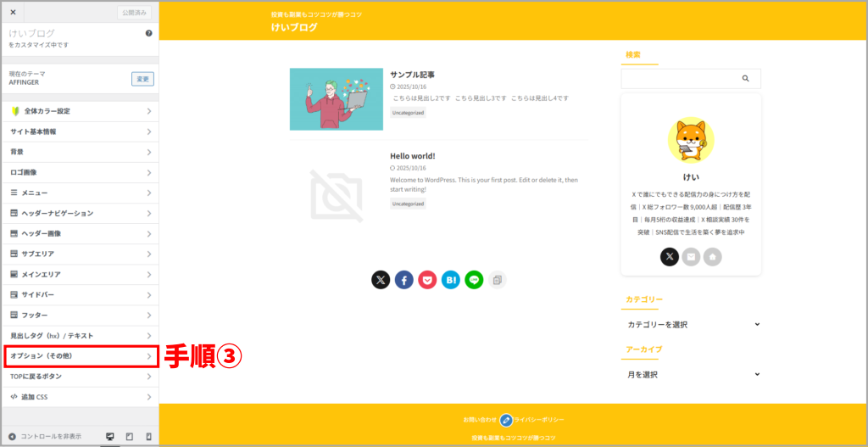Click the search magnifier icon in sidebar
Screen dimensions: 868x447
click(746, 79)
